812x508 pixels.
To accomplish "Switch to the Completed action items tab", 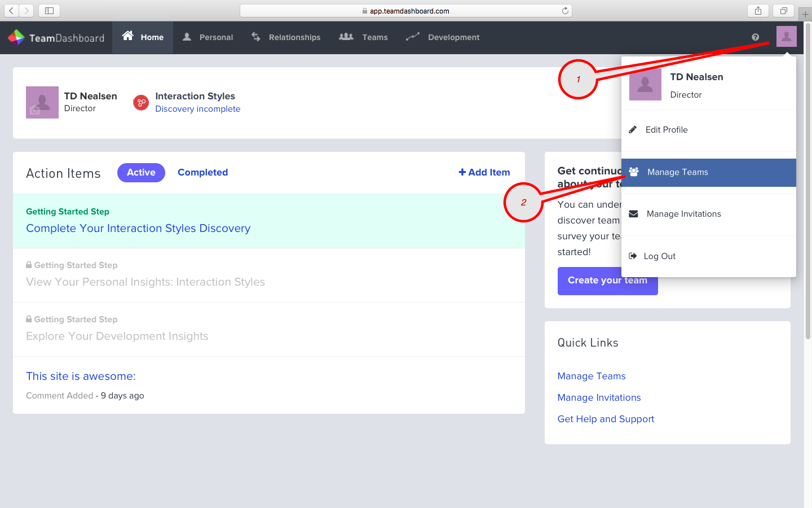I will (203, 173).
